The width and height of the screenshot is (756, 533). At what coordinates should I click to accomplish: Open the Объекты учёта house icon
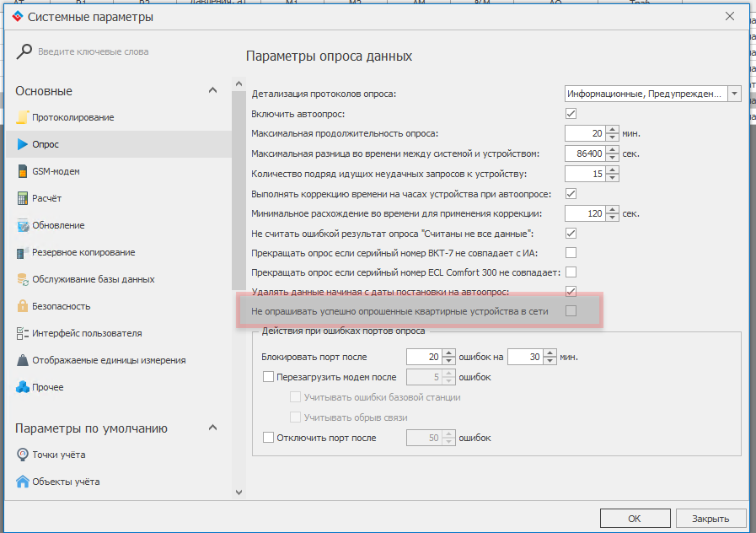coord(23,482)
